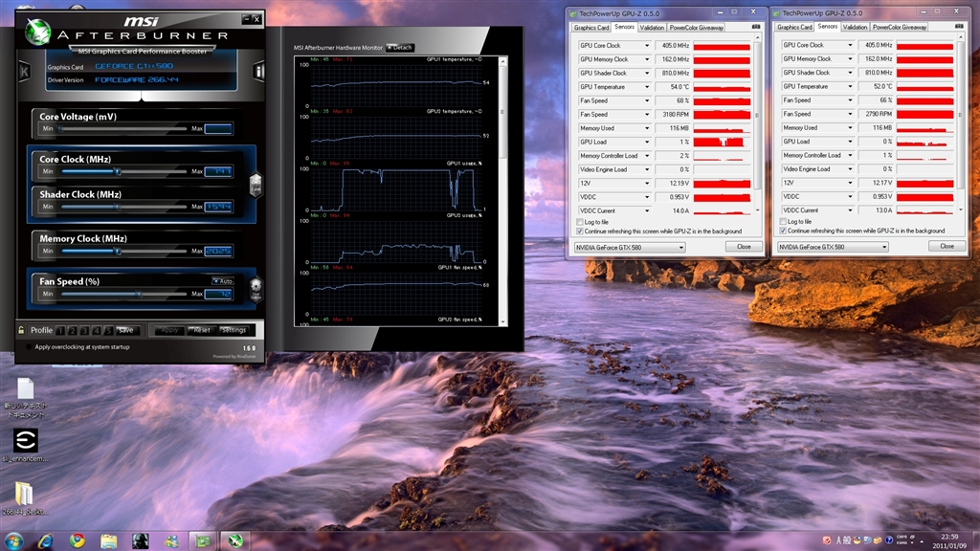Select profile slot 4 in Afterburner
Image resolution: width=980 pixels, height=551 pixels.
point(97,330)
